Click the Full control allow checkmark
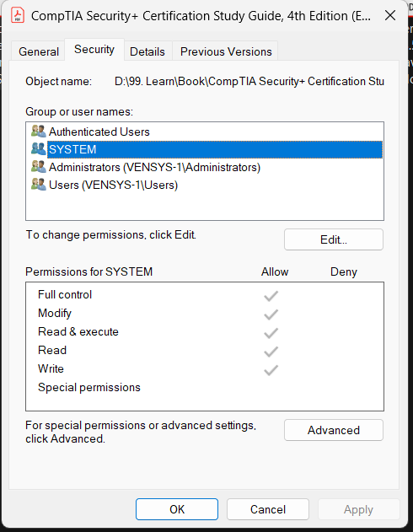Viewport: 413px width, 532px height. point(271,296)
